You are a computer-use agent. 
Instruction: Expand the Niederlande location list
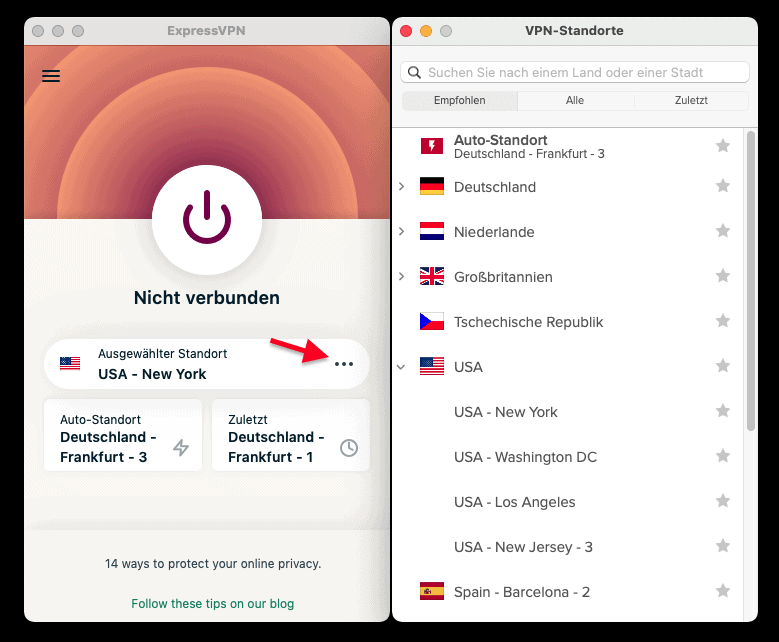(401, 232)
